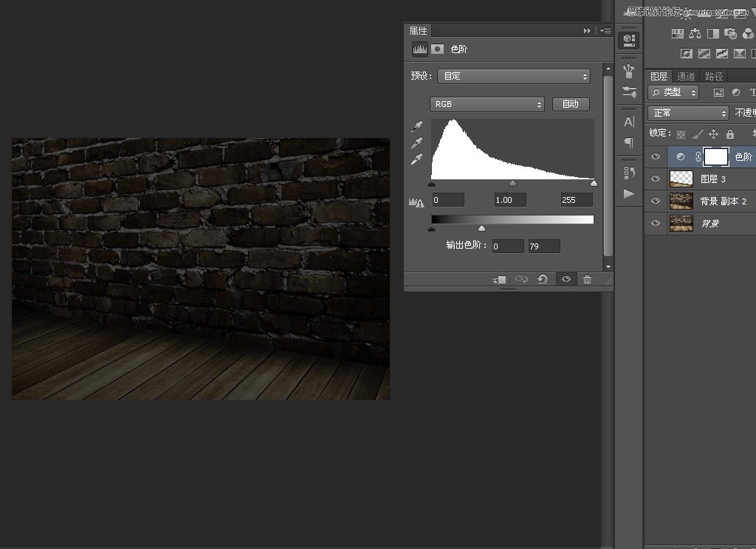
Task: Click the delete adjustment layer trash icon
Action: (587, 279)
